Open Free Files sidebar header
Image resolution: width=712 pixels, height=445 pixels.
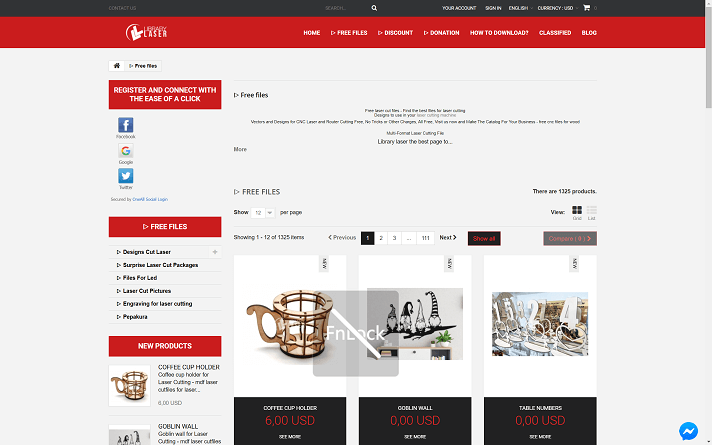[165, 227]
